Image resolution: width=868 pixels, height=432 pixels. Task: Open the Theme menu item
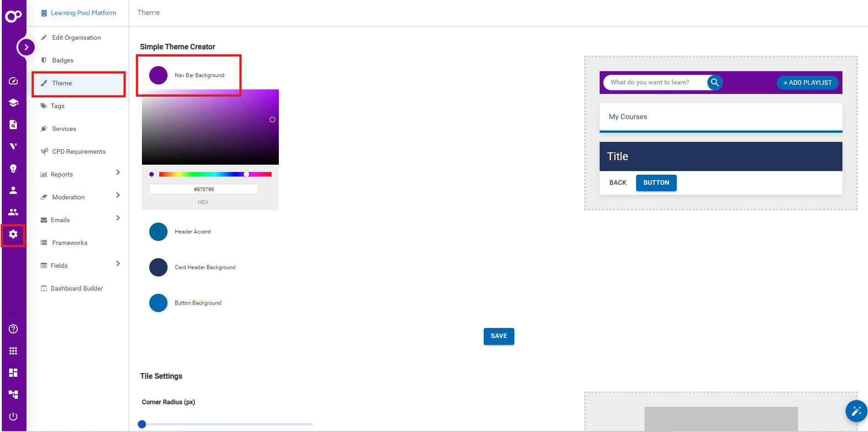62,83
